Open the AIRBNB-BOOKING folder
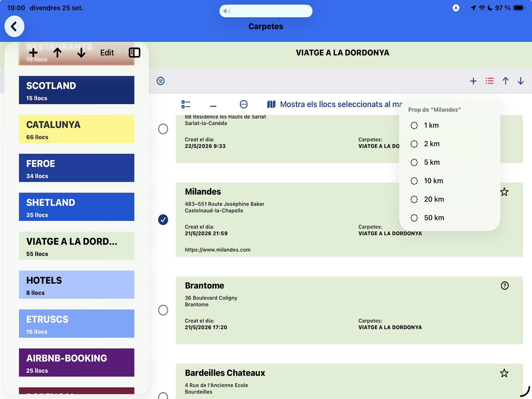This screenshot has width=532, height=399. [77, 362]
